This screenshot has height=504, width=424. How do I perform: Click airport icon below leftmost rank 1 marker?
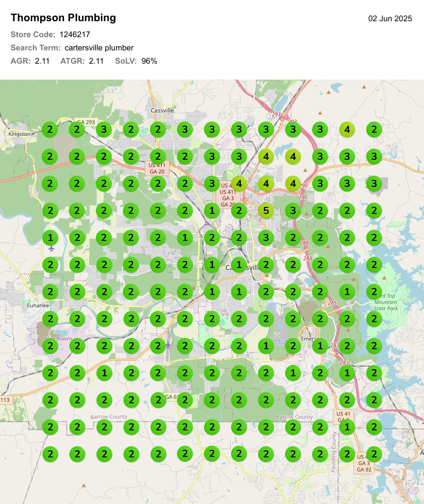tap(51, 248)
